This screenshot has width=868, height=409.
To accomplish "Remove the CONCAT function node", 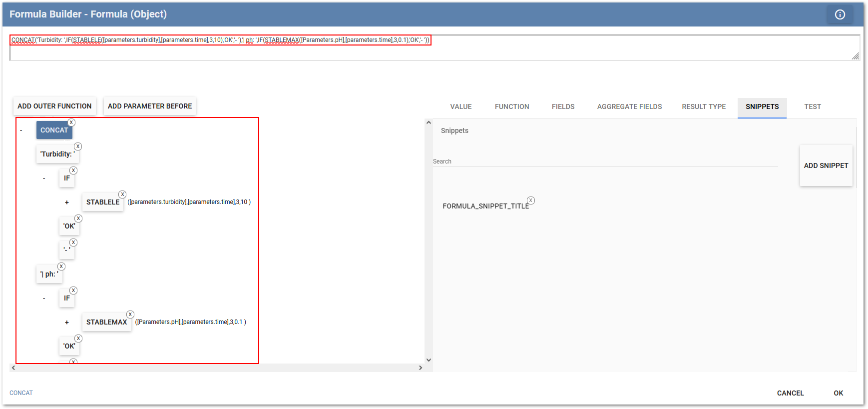I will (71, 122).
